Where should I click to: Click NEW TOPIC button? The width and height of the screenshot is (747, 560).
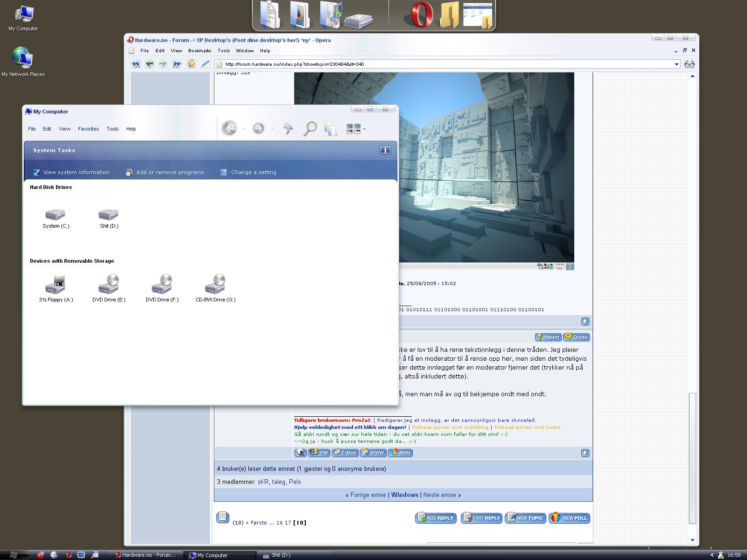coord(525,518)
